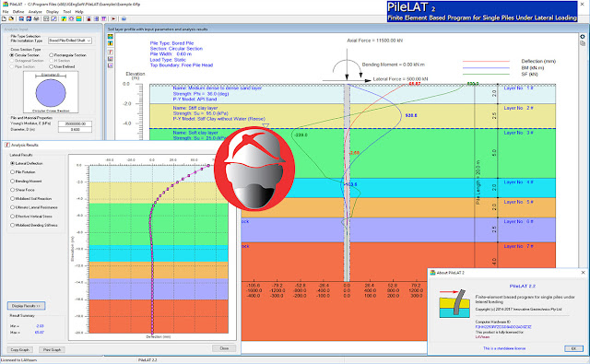Viewport: 590px width, 364px height.
Task: Click the blue horizontal-lines toolbar icon
Action: pyautogui.click(x=96, y=18)
